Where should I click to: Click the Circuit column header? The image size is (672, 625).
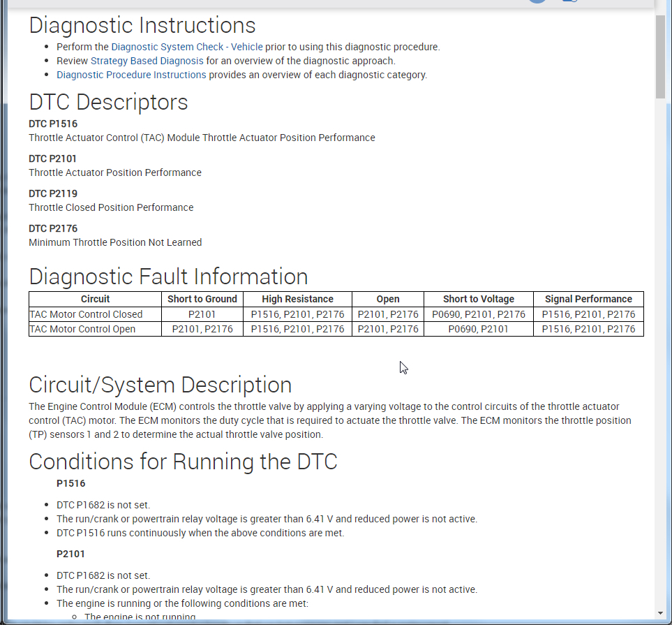pyautogui.click(x=95, y=299)
